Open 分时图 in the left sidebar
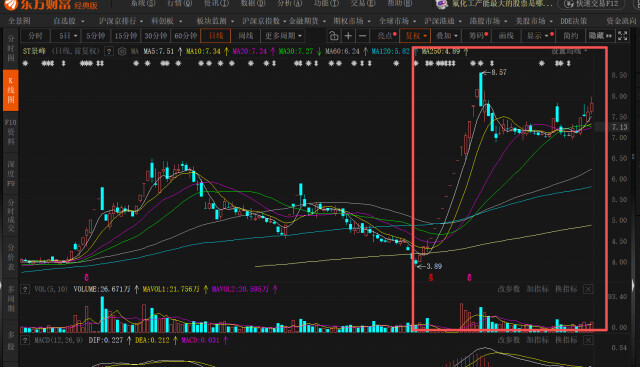The image size is (640, 367). tap(11, 48)
